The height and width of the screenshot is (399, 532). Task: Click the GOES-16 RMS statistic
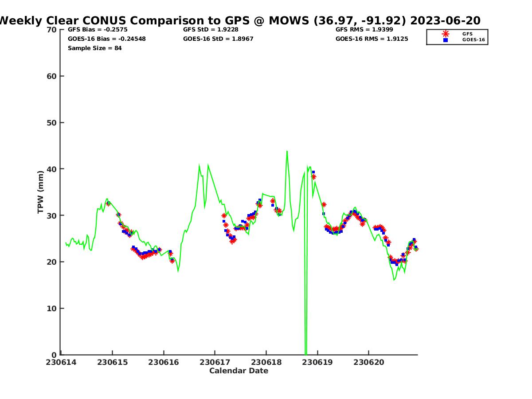372,39
